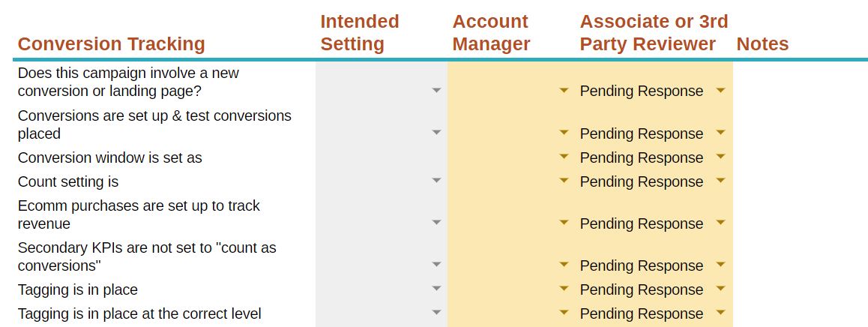Viewport: 868px width, 327px height.
Task: Click the Notes column header
Action: click(762, 44)
